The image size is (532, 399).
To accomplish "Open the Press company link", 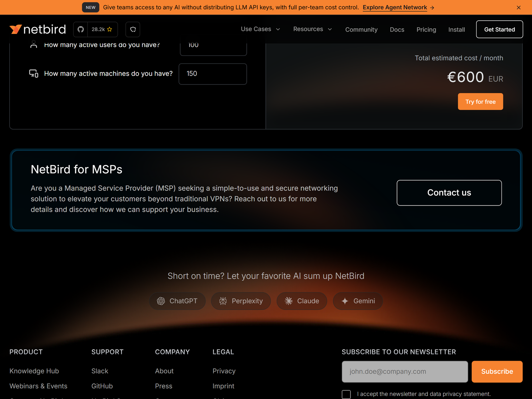I will [164, 386].
